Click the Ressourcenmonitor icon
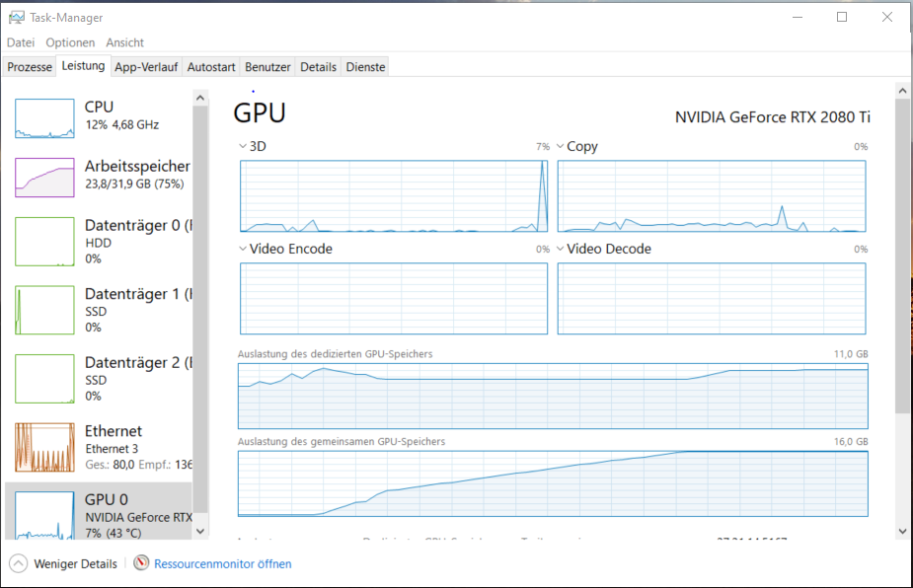Screen dimensions: 913x588 tap(142, 563)
